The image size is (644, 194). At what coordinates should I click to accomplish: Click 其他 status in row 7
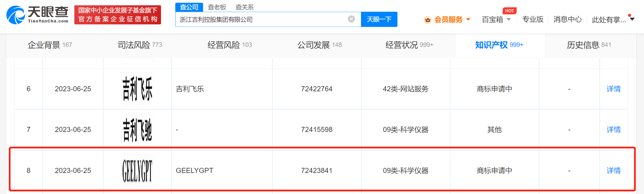495,130
